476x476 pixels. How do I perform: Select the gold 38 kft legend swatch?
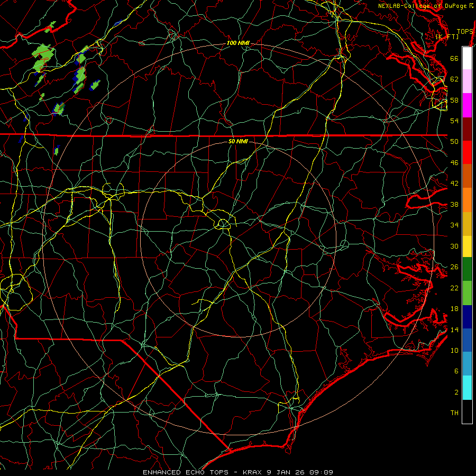[467, 224]
